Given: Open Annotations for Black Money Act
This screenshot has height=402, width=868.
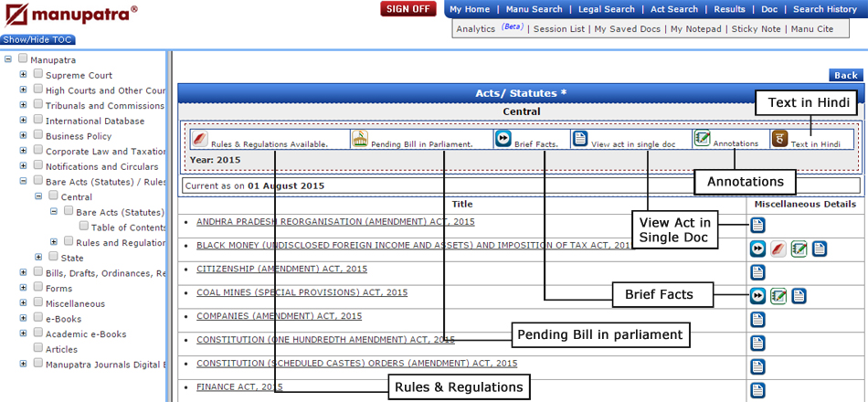Looking at the screenshot, I should pos(799,249).
